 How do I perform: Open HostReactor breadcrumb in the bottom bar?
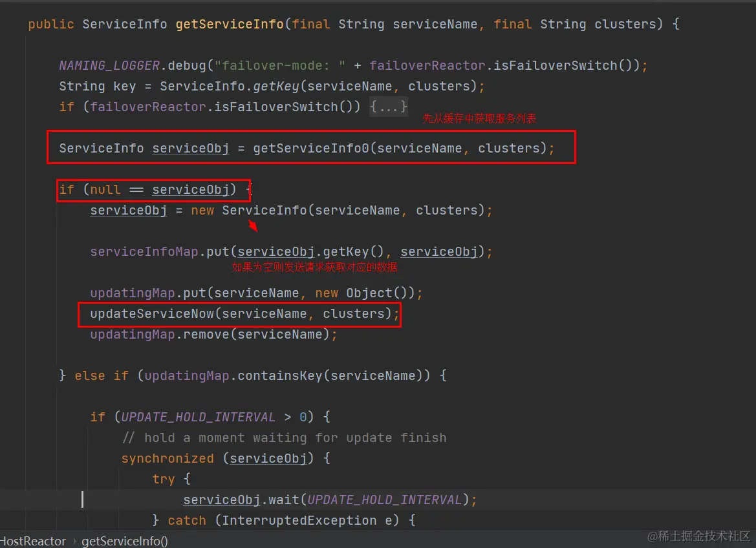[33, 541]
